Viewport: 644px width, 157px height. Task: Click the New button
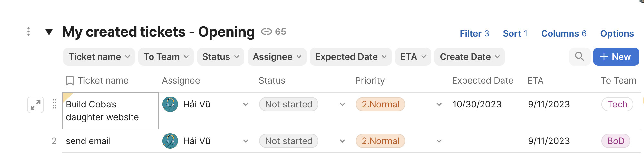tap(616, 57)
